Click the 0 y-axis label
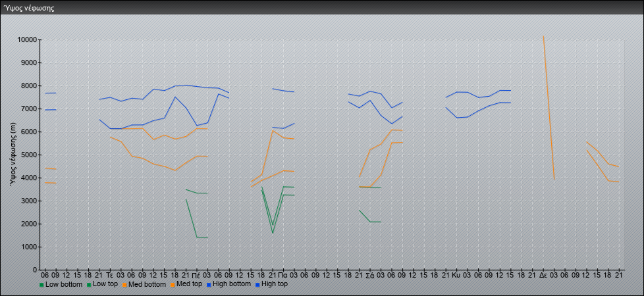644x296 pixels. 36,270
